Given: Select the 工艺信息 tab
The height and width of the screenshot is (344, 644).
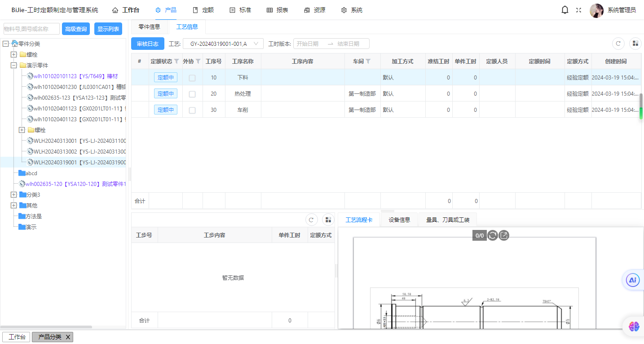Looking at the screenshot, I should [x=187, y=27].
